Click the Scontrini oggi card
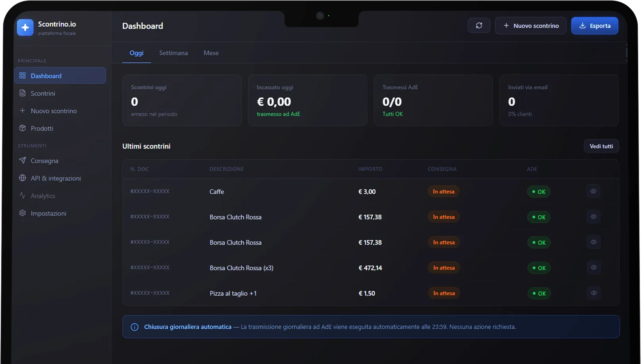Viewport: 641px width, 364px height. pos(182,100)
